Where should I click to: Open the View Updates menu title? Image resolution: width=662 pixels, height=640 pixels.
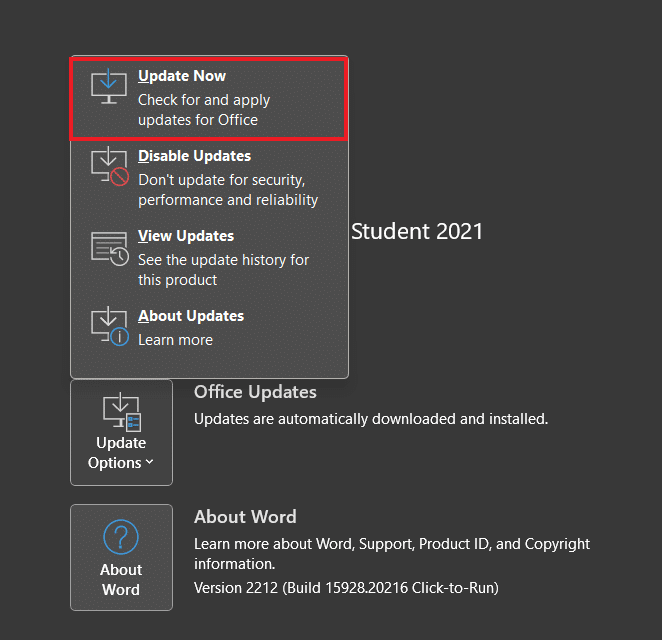pyautogui.click(x=186, y=236)
